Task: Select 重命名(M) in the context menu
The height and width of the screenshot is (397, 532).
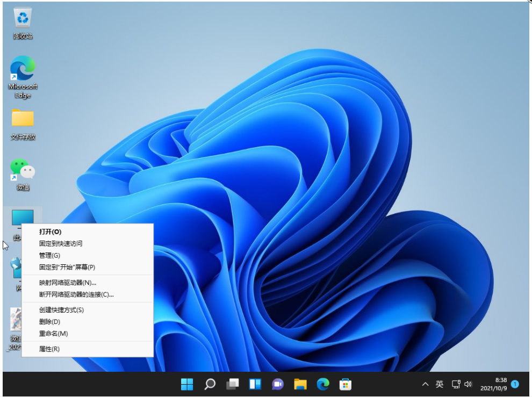Action: 54,334
